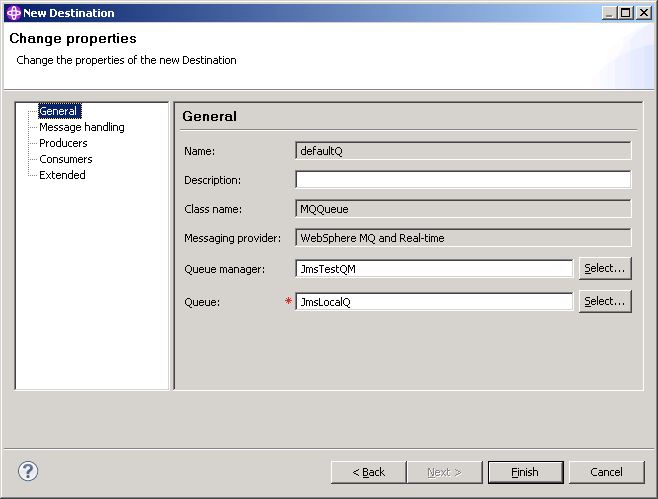Click the Queue field containing JmsLocalQ
The image size is (658, 499).
click(434, 302)
